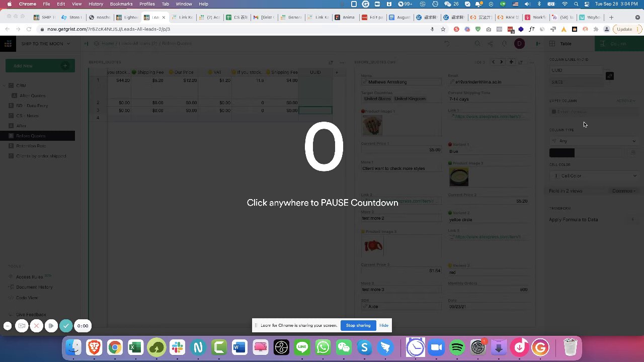This screenshot has height=362, width=644.
Task: Open Slack from the Dock
Action: click(x=177, y=347)
